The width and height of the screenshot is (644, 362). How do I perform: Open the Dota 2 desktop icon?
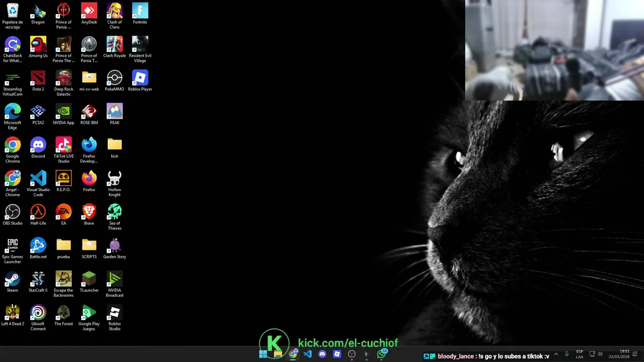pyautogui.click(x=38, y=81)
